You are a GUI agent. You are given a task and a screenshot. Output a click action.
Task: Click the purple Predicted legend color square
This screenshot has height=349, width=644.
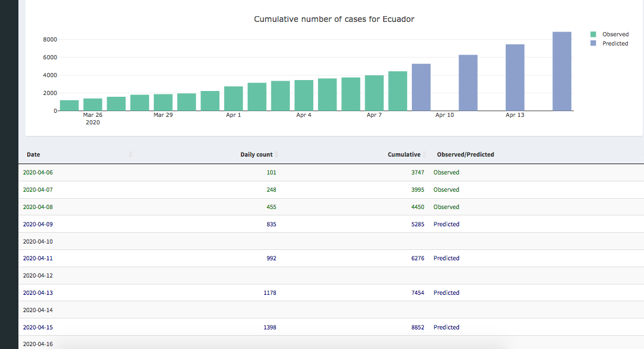593,44
